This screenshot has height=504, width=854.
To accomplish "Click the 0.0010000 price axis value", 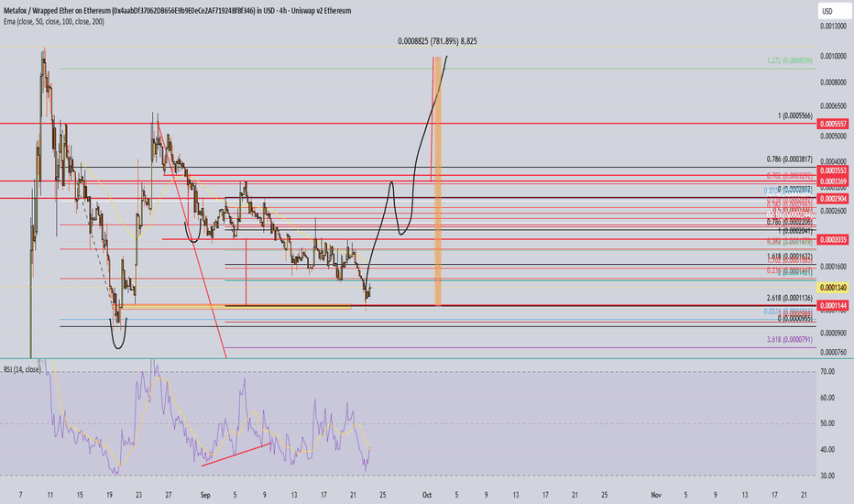I will coord(833,56).
